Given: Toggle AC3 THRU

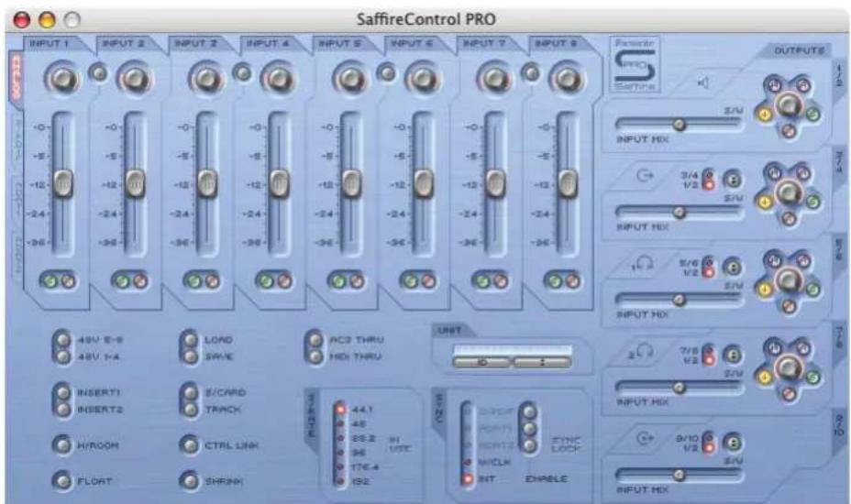Looking at the screenshot, I should click(315, 340).
